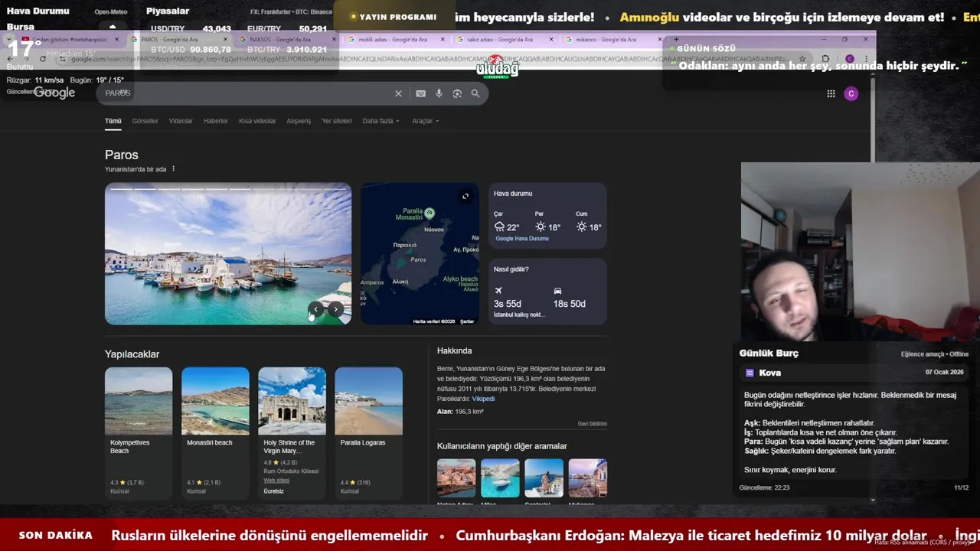The height and width of the screenshot is (551, 980).
Task: Click the Paralia Monastiri map pin
Action: coord(430,213)
